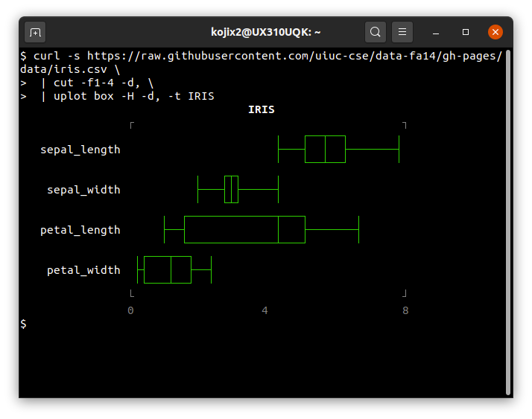Click the terminal vertical scrollbar
Viewport: 532px width, 419px height.
(x=508, y=222)
